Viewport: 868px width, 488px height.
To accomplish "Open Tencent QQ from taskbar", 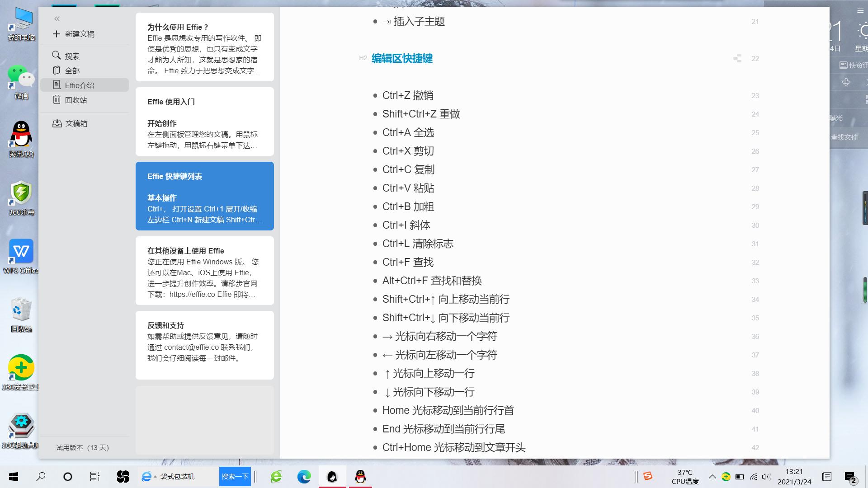I will pos(360,476).
